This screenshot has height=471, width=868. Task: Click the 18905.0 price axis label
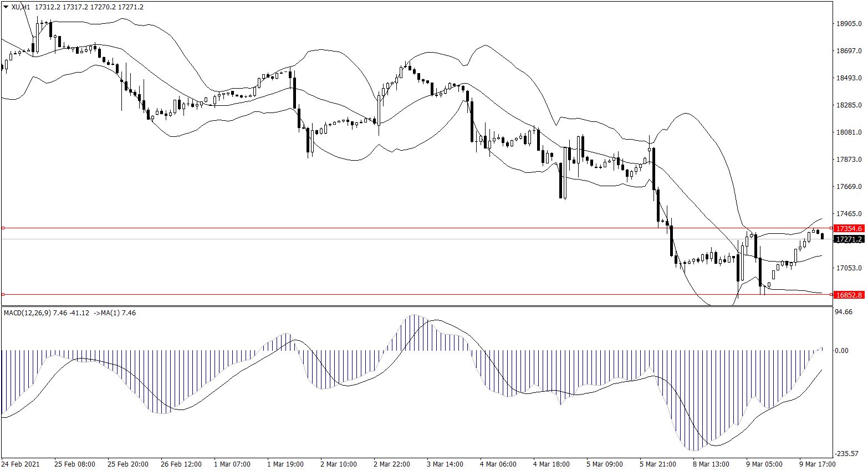pos(849,24)
